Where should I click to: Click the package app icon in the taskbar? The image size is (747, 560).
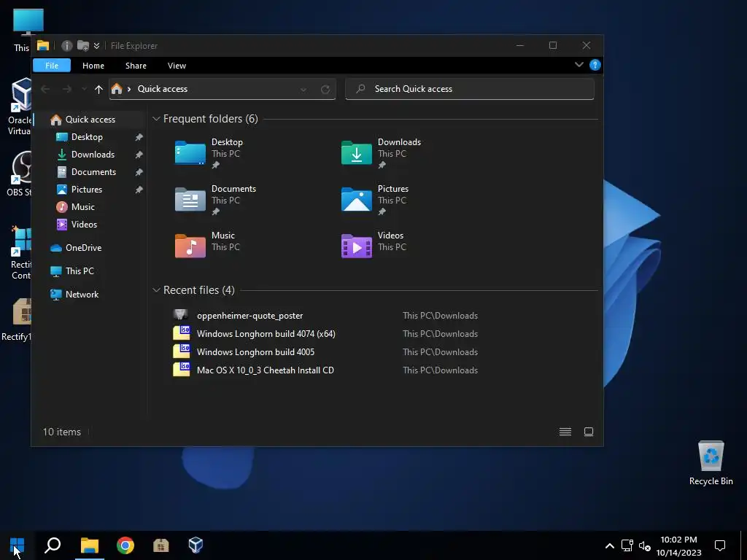coord(160,545)
